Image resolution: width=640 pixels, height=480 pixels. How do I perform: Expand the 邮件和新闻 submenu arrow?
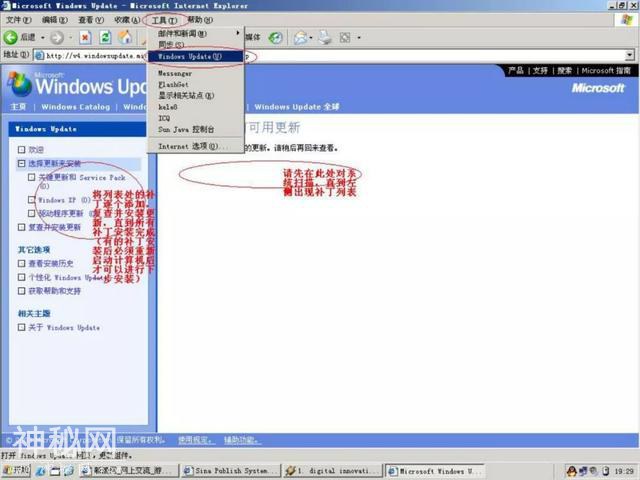[238, 33]
